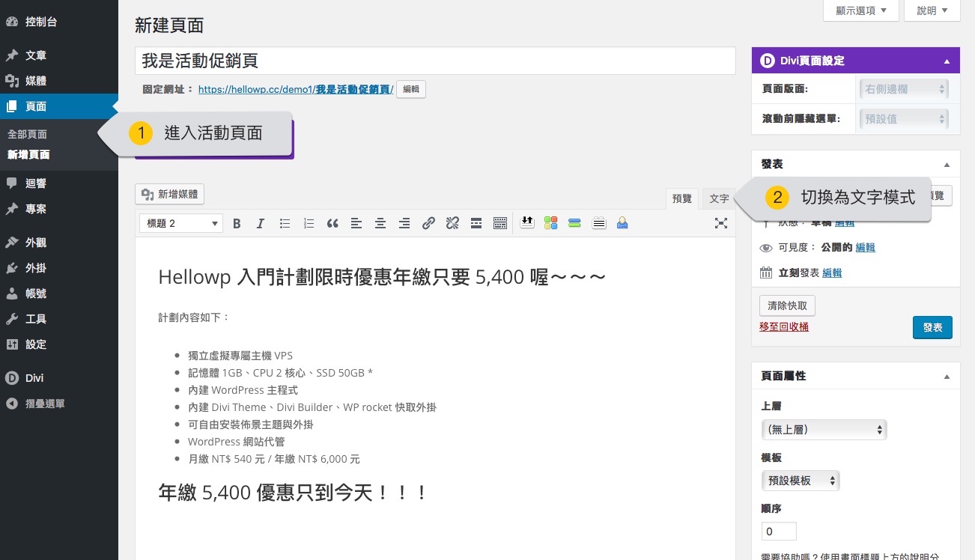Screen dimensions: 975x560
Task: Open the 滾動前隱藏選單 dropdown
Action: (x=904, y=119)
